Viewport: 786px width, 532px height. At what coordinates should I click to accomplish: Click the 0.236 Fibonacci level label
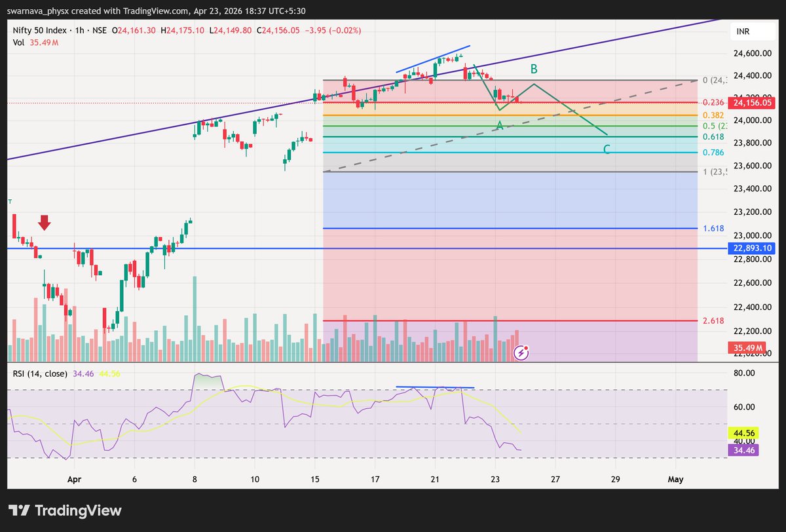tap(713, 103)
